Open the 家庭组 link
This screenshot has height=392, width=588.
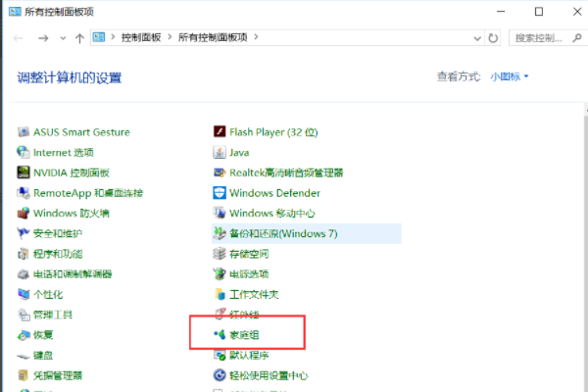244,334
